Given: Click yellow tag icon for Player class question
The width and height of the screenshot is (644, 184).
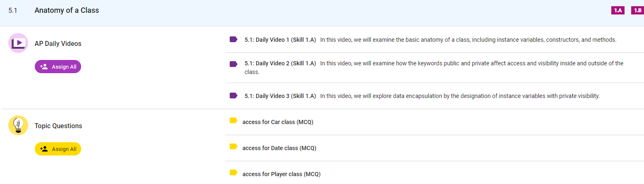Looking at the screenshot, I should 233,173.
